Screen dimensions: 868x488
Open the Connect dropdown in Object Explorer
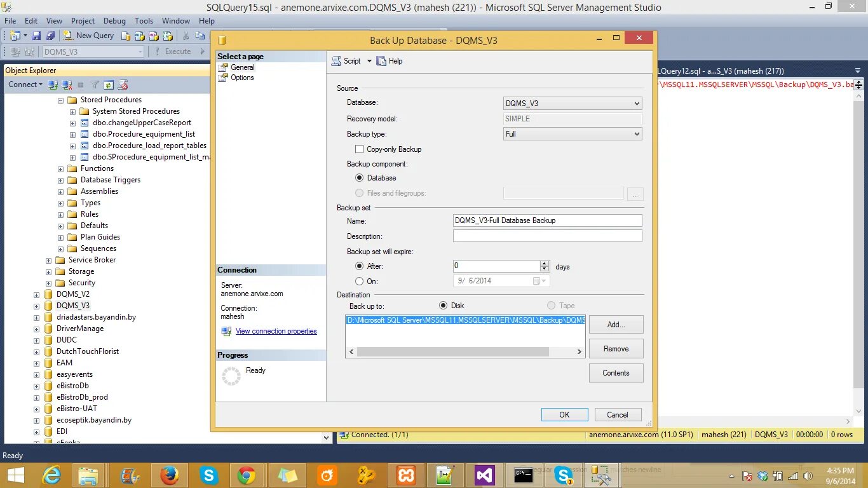(x=26, y=85)
